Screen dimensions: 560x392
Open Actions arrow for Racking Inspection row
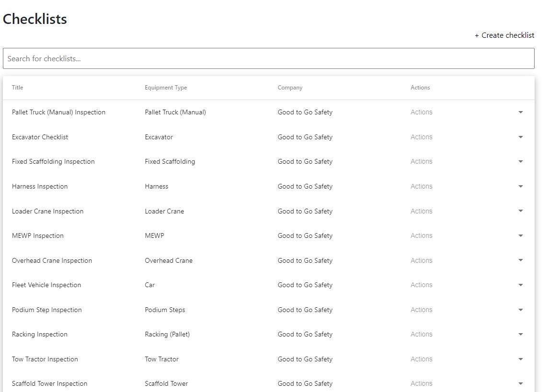point(520,334)
